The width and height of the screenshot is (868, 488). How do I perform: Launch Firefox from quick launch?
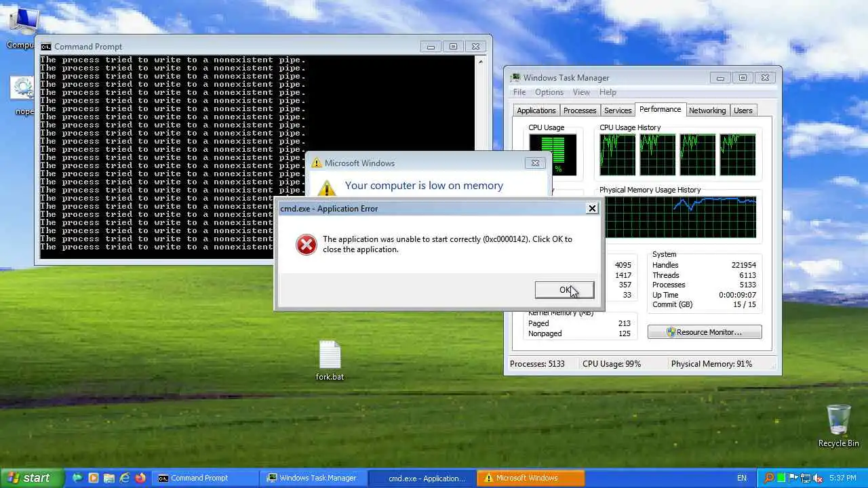(x=140, y=478)
